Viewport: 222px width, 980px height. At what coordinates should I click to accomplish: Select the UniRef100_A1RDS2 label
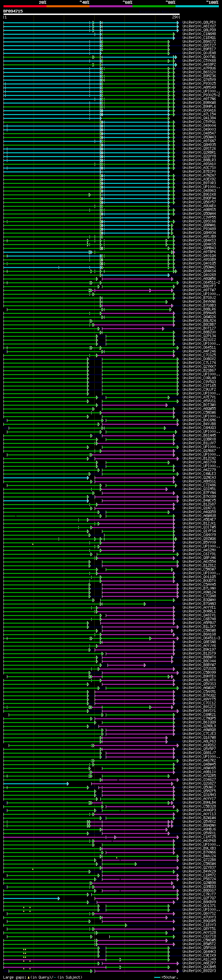(x=199, y=745)
